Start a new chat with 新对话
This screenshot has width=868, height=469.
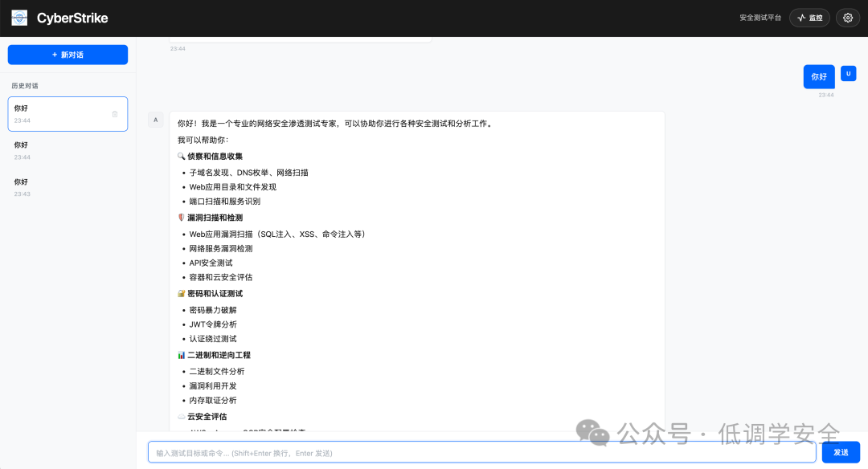point(68,55)
